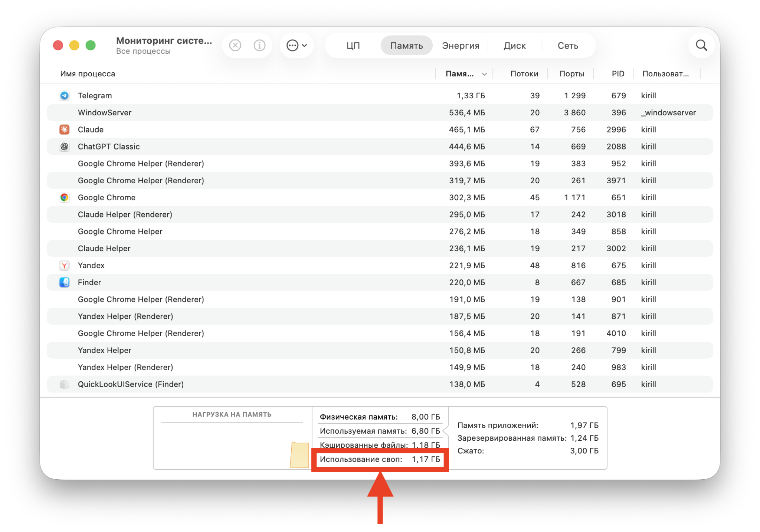Click Память приложений 1,97 ГБ entry

(x=528, y=425)
